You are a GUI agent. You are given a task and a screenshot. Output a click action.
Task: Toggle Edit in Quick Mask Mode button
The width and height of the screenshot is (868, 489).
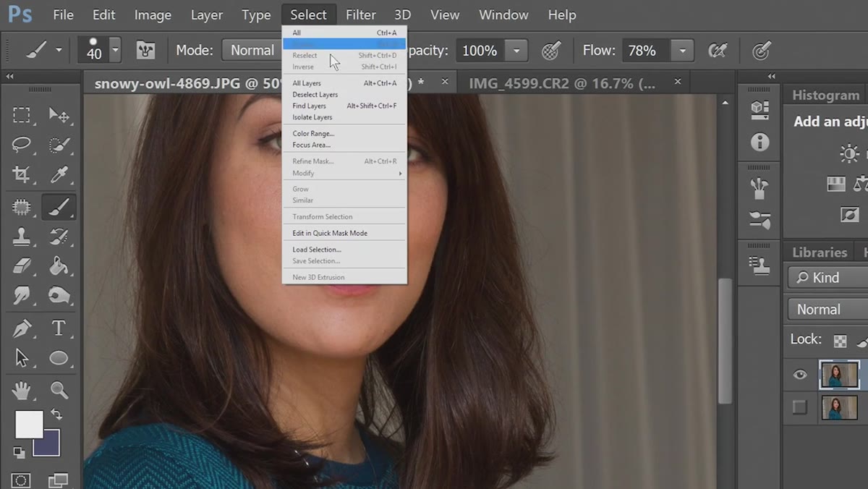point(21,480)
